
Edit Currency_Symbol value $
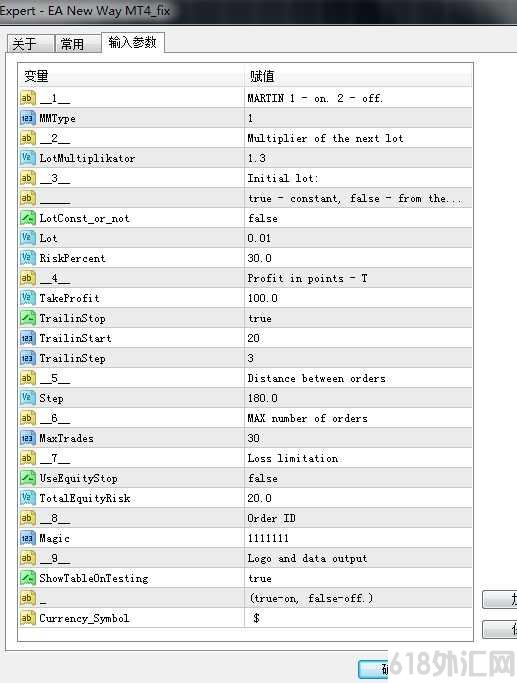coord(358,618)
